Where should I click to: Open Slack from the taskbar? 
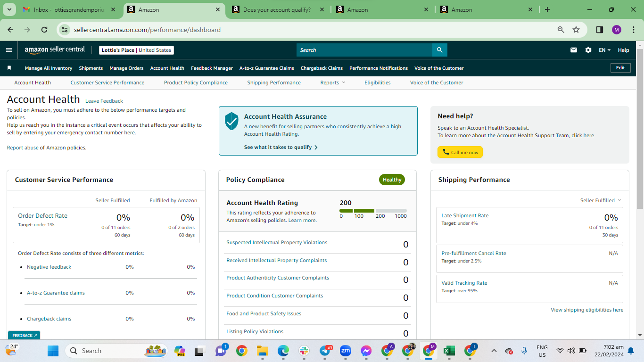(x=304, y=351)
